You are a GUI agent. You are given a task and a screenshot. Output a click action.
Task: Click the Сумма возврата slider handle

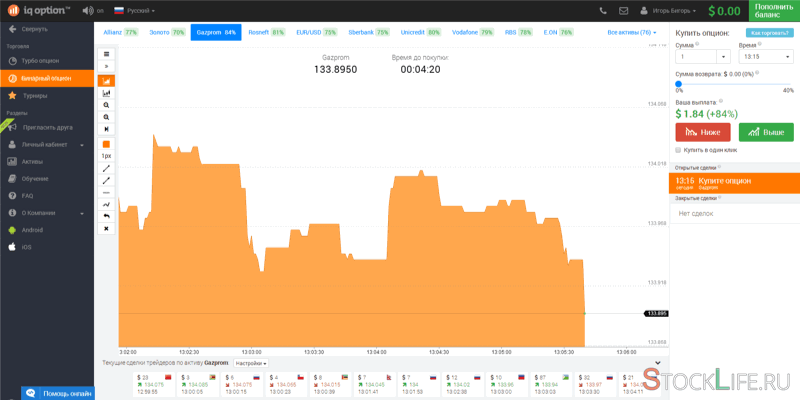[x=679, y=84]
